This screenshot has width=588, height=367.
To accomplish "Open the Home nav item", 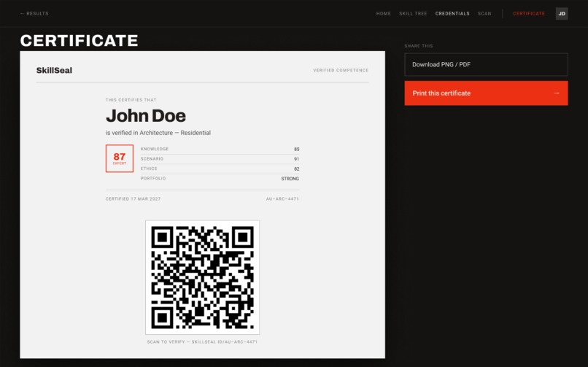I will (x=383, y=13).
